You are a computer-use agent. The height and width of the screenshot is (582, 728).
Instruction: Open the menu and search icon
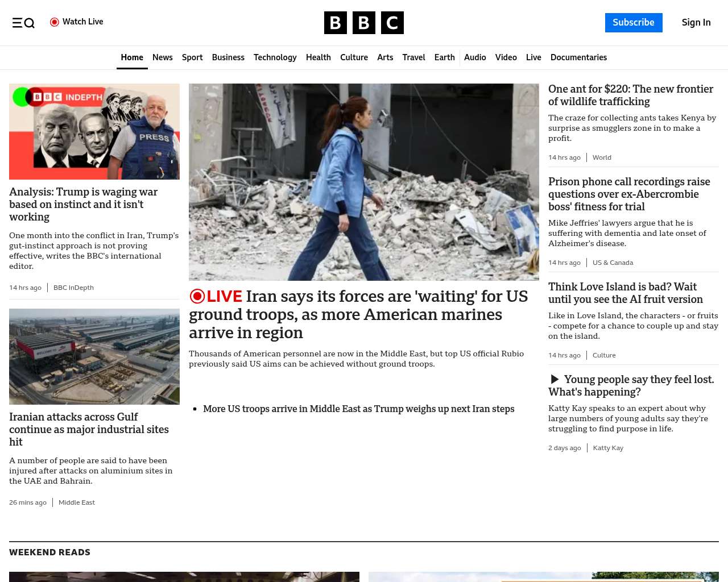pos(23,23)
